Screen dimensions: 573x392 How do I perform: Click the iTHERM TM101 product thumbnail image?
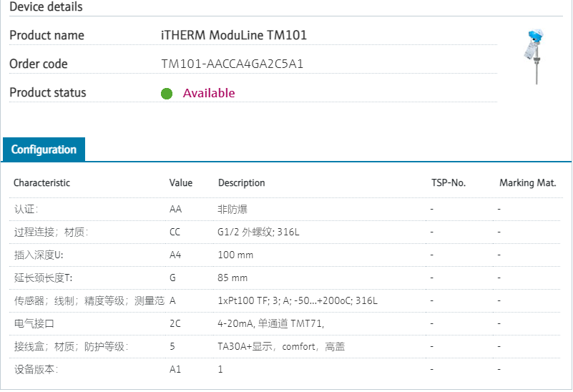point(534,57)
